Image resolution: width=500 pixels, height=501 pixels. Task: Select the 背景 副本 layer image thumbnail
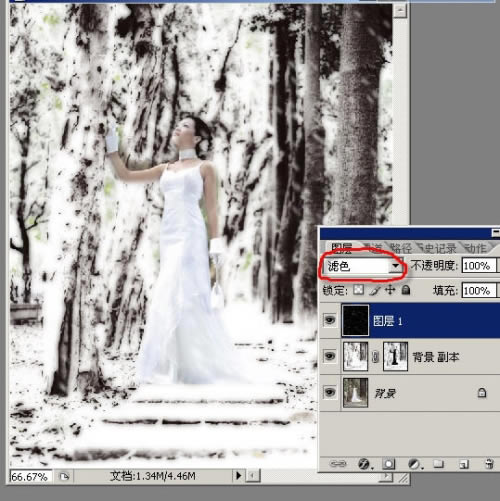point(355,356)
